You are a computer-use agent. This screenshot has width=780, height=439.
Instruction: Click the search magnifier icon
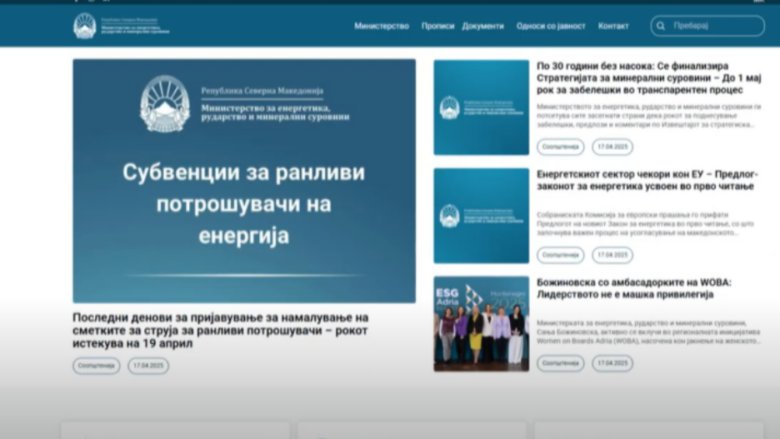[x=661, y=26]
